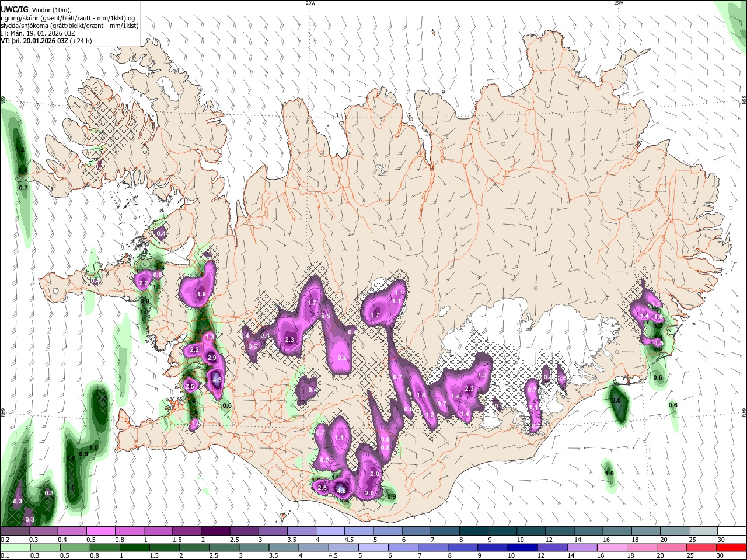The height and width of the screenshot is (560, 747).
Task: Click the valid time 'VT: þri. 20.01.2026 03Z'
Action: [x=34, y=41]
